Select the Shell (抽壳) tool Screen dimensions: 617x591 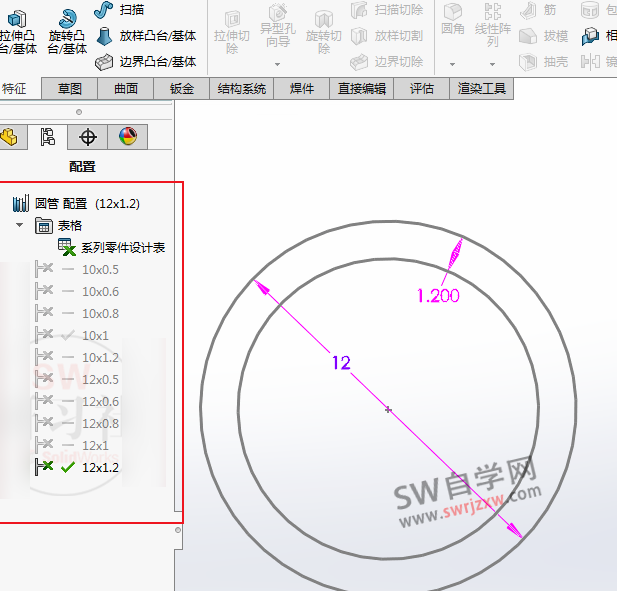coord(544,62)
